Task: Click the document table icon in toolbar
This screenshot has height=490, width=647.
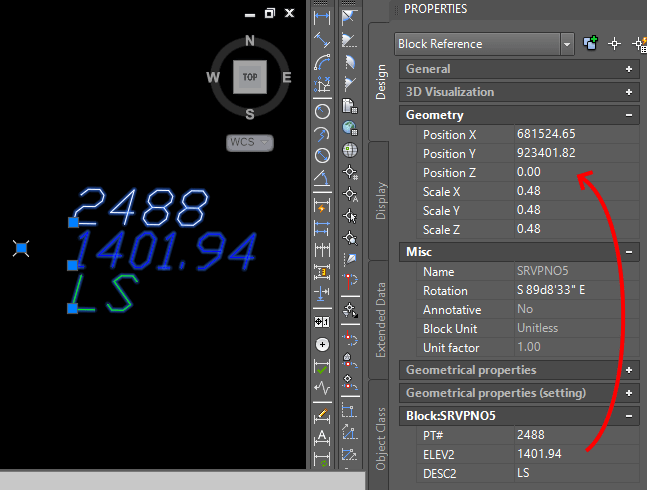Action: tap(350, 106)
